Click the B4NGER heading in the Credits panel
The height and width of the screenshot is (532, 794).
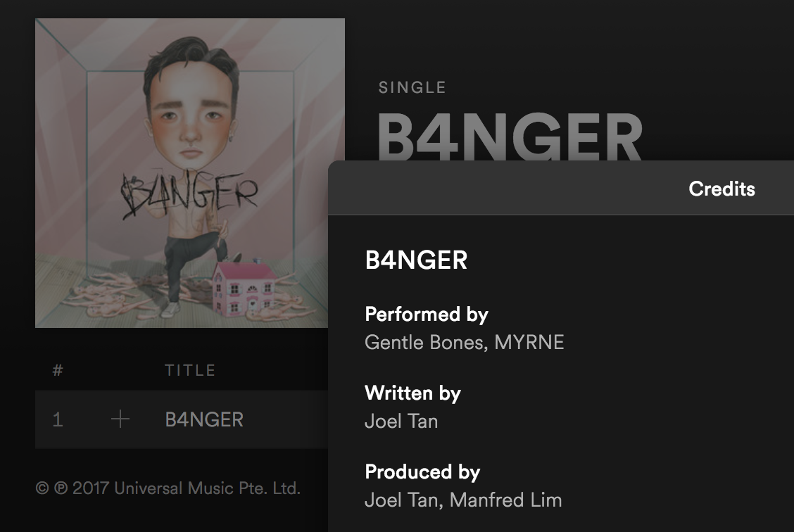[x=416, y=260]
